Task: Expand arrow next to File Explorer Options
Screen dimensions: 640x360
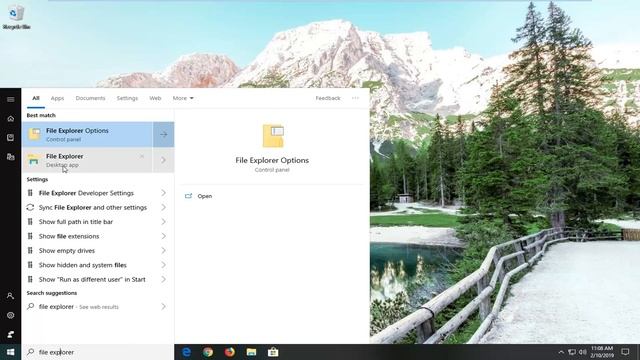Action: point(164,134)
